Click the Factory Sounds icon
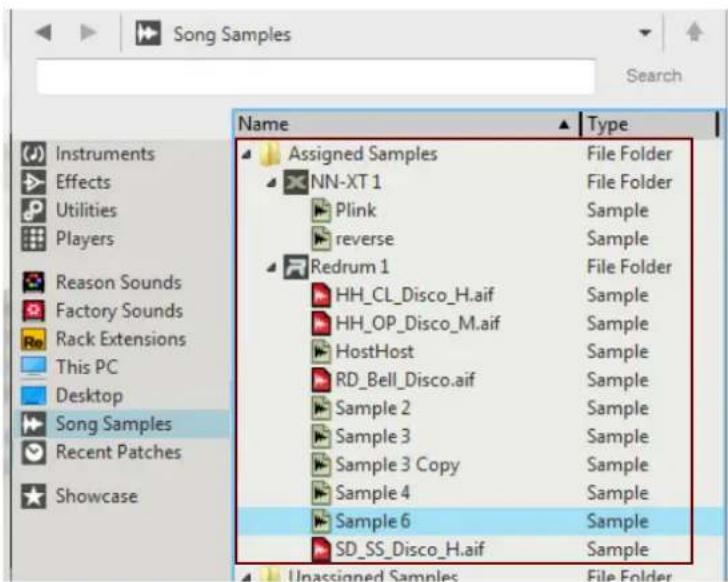The width and height of the screenshot is (728, 582). 33,310
